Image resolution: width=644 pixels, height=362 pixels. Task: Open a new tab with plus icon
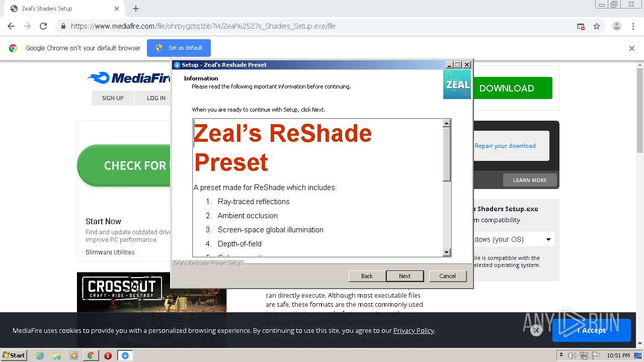[136, 9]
